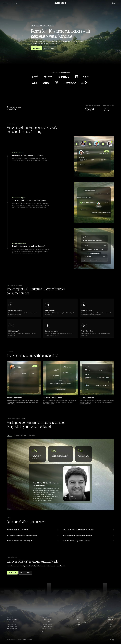The height and width of the screenshot is (644, 121).
Task: Open the Visitor Identification feature card image
Action: (24, 378)
